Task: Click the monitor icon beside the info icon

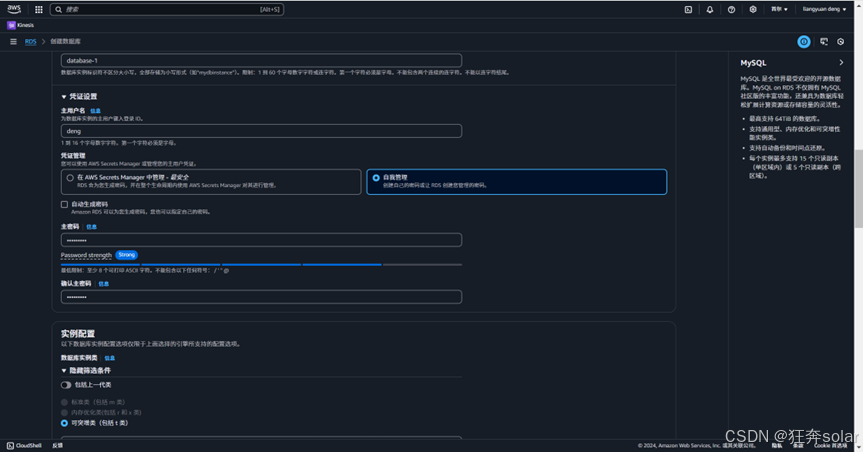Action: pyautogui.click(x=824, y=42)
